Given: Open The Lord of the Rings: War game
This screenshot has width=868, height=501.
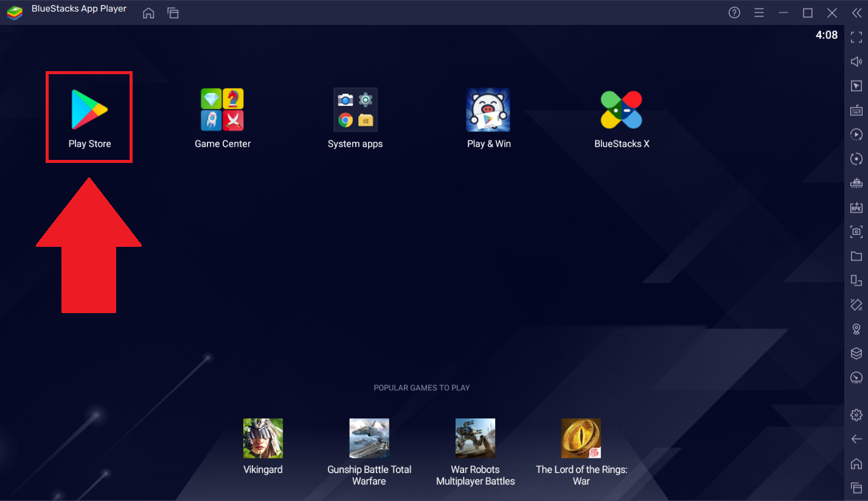Looking at the screenshot, I should [581, 452].
